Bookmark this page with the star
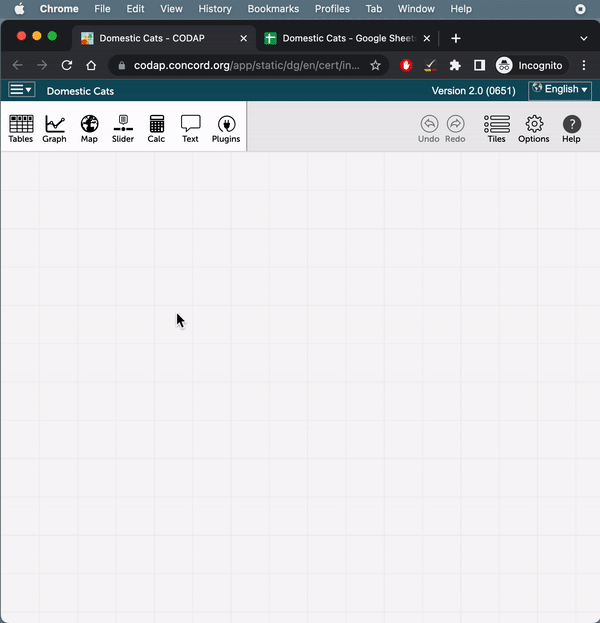 (x=375, y=65)
